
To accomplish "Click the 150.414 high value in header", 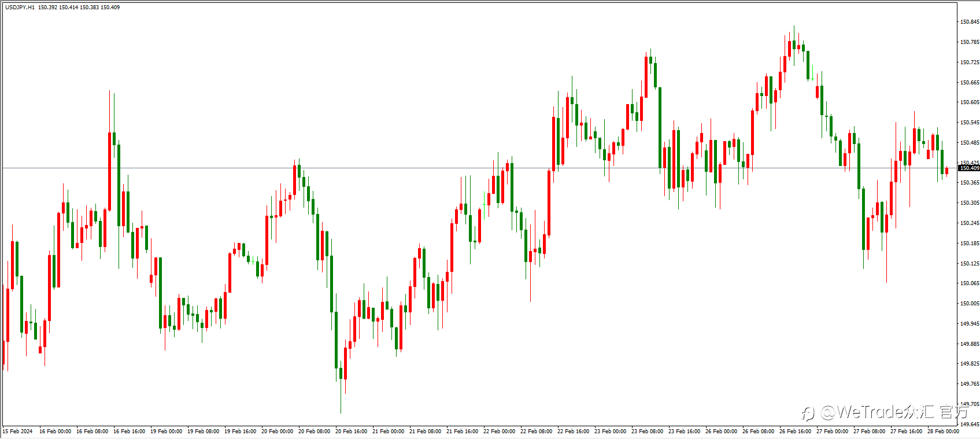I will [68, 8].
